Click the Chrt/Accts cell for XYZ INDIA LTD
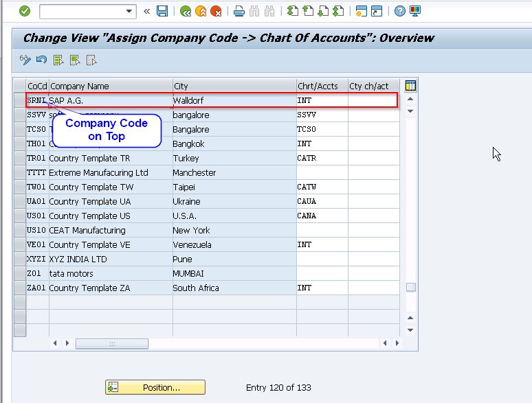Viewport: 532px width, 403px height. (321, 260)
